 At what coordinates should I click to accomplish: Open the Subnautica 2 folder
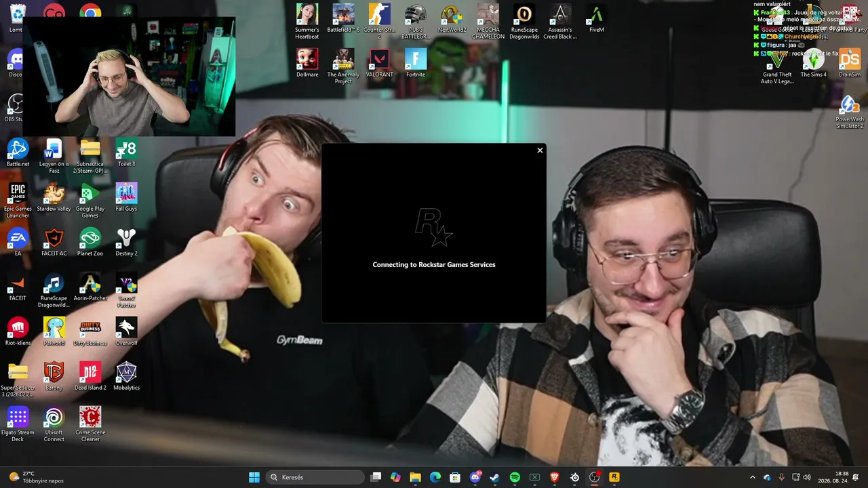click(90, 156)
